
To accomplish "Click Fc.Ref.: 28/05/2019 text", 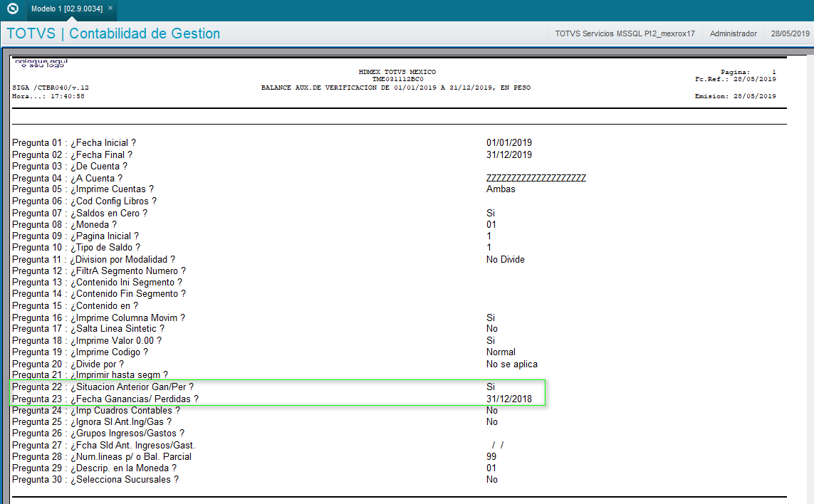I will pos(736,79).
